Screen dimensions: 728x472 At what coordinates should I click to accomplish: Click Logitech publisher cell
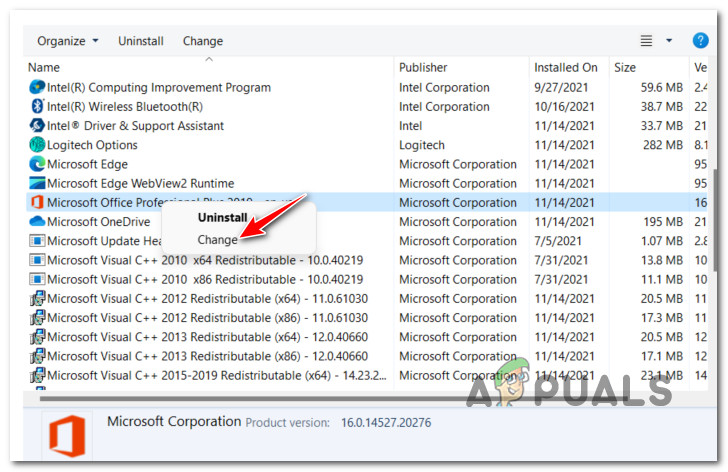pos(422,145)
